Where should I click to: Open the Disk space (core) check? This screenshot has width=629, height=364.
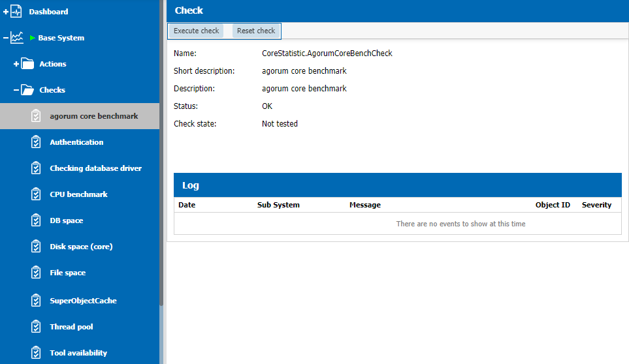[x=81, y=247]
